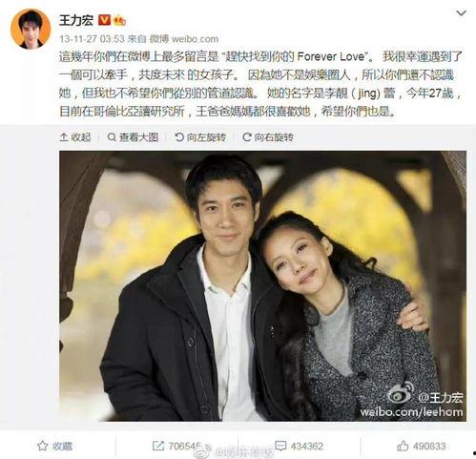Rotate the photo right with 向右旋转
476x459 pixels.
(x=268, y=137)
